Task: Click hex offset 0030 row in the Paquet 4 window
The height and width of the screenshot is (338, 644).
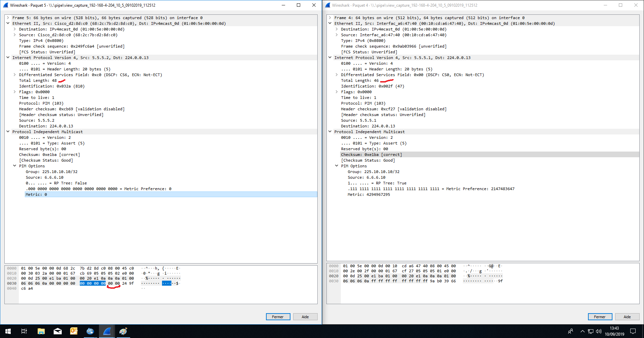Action: click(x=334, y=281)
